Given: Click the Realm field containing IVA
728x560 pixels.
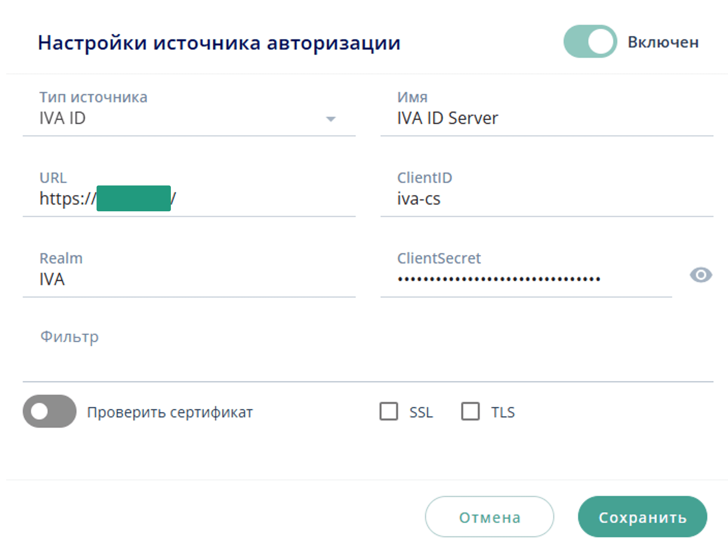Looking at the screenshot, I should point(133,279).
